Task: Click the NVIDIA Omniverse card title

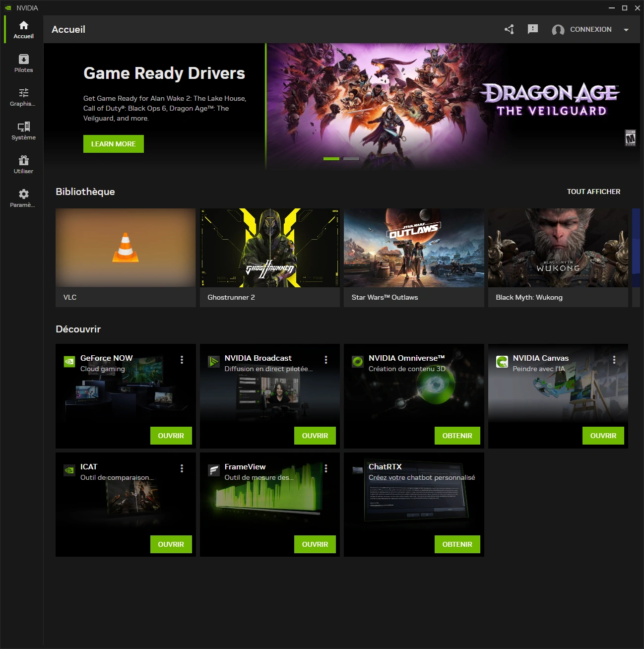Action: tap(406, 358)
